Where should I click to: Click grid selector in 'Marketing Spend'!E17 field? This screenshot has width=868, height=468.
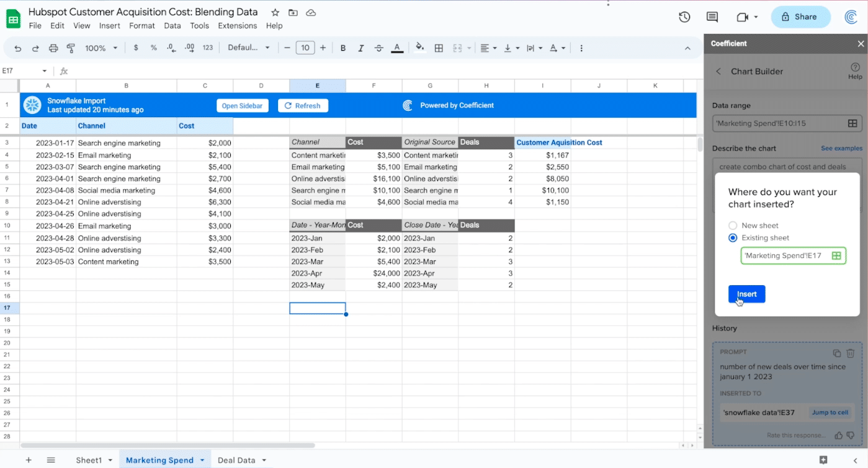(836, 255)
